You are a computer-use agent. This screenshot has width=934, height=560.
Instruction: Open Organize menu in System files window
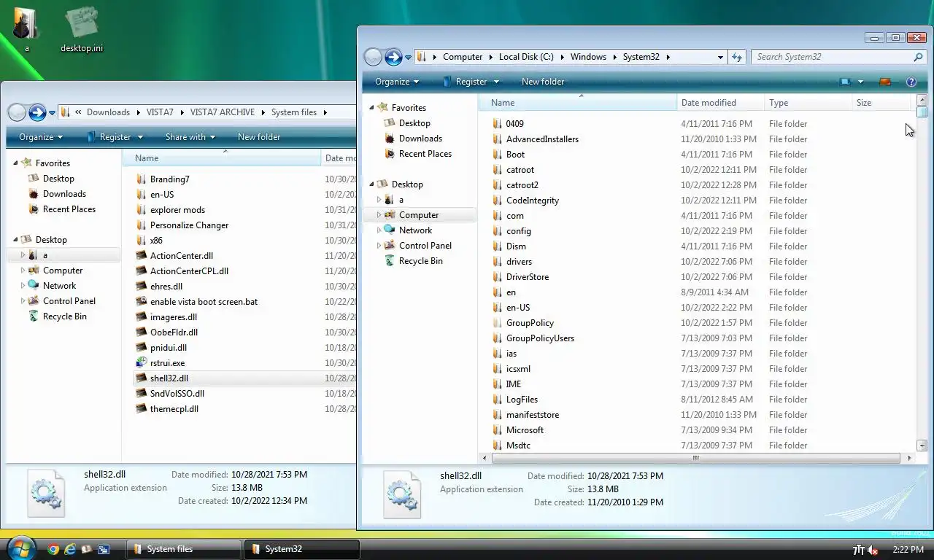(41, 137)
